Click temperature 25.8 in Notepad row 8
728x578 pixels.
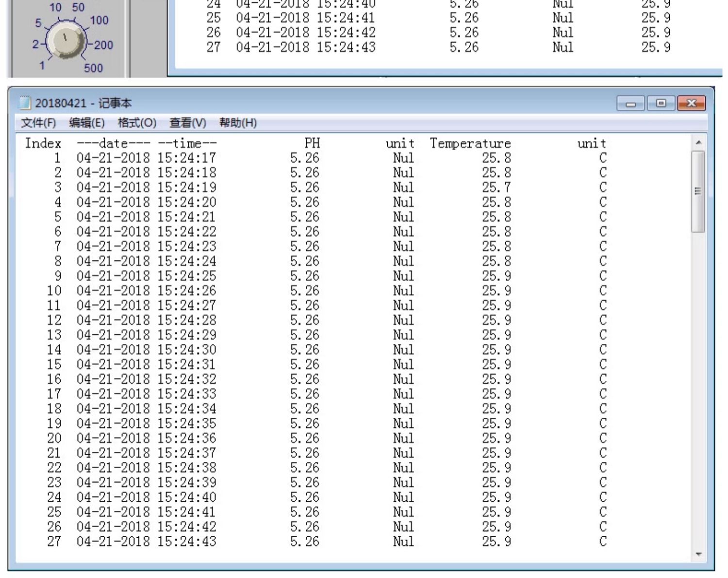point(496,261)
